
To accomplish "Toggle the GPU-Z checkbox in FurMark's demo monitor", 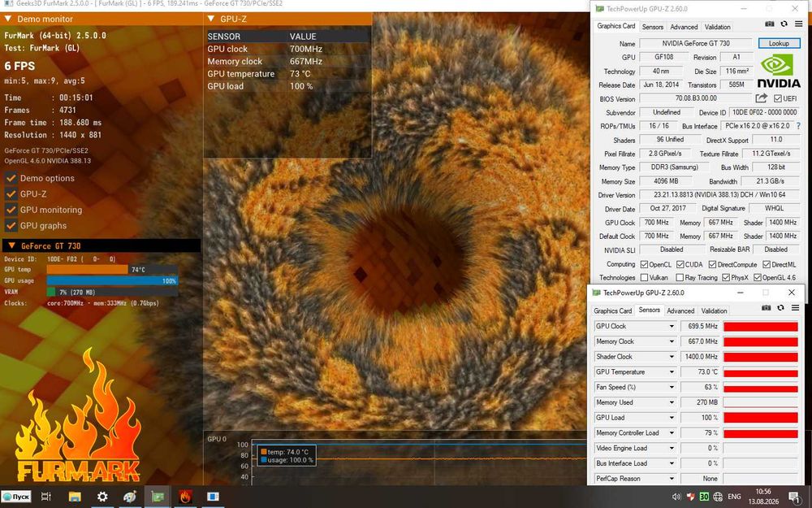I will pyautogui.click(x=11, y=194).
